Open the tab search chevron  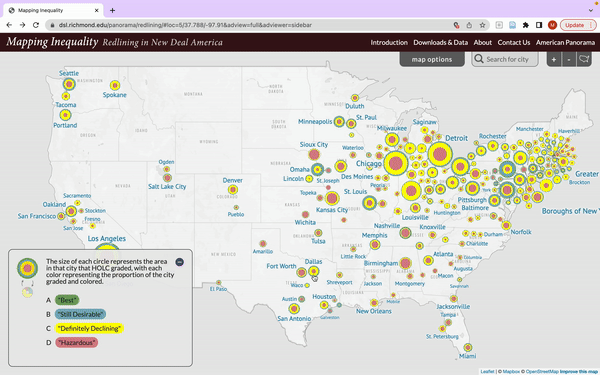(591, 10)
